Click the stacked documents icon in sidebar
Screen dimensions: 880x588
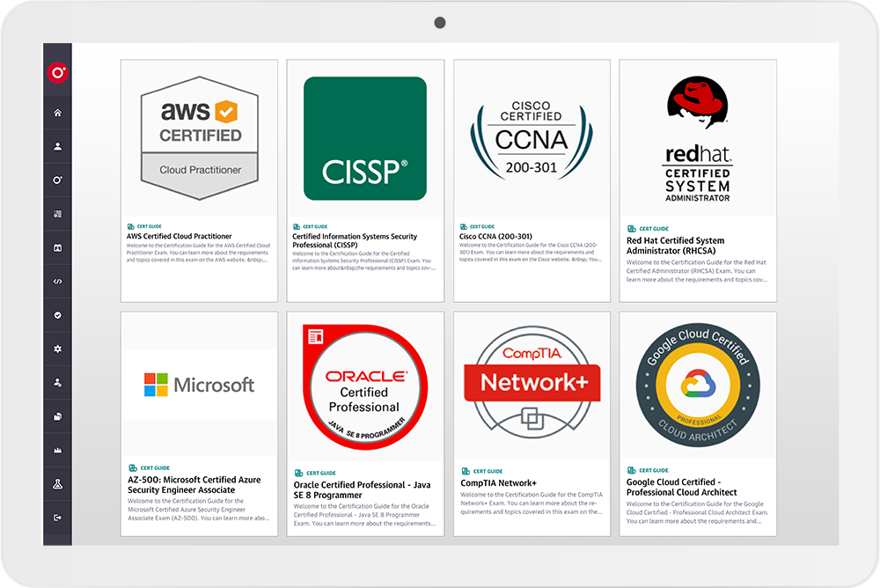click(58, 416)
